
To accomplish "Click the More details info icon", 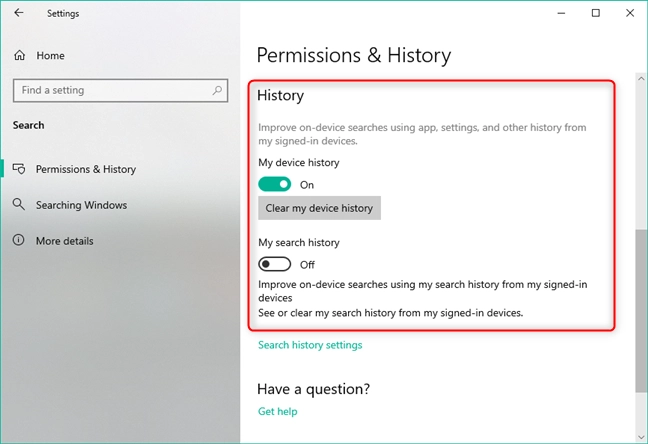I will pyautogui.click(x=19, y=240).
